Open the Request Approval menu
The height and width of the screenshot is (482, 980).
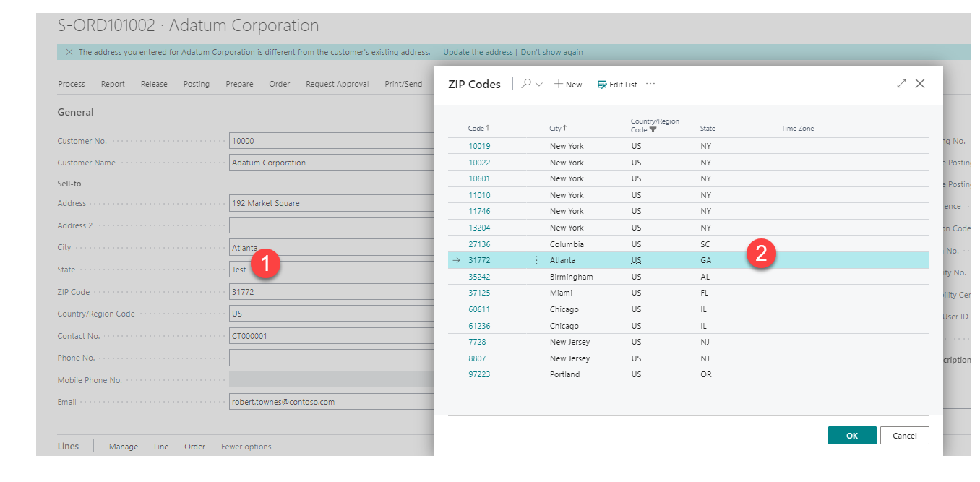[x=337, y=84]
